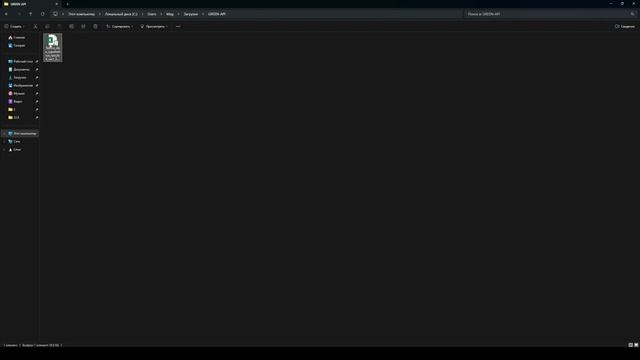Open a new tab with the plus button

tap(67, 4)
